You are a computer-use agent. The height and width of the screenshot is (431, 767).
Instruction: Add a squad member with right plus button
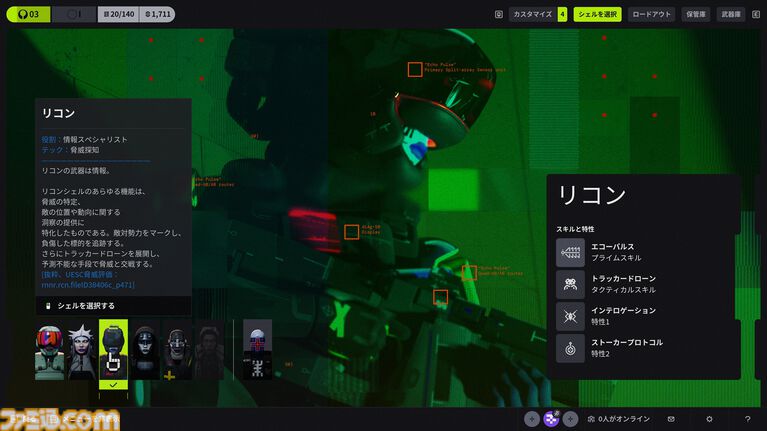570,419
